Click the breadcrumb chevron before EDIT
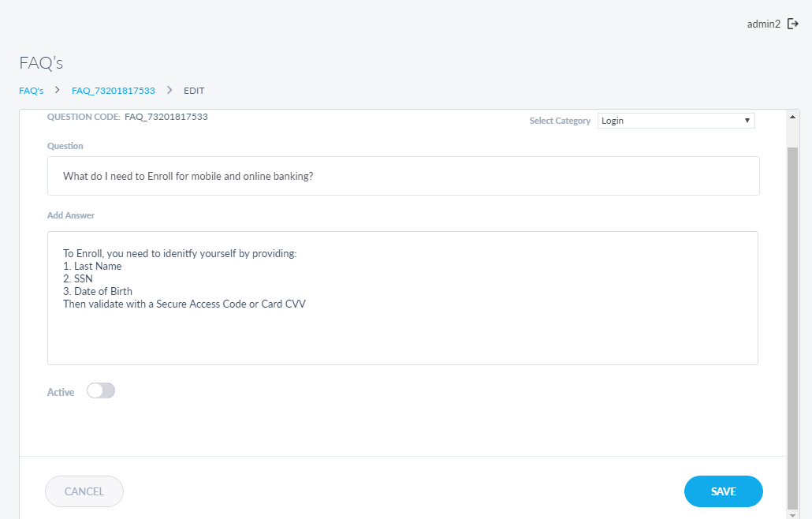812x519 pixels. tap(169, 91)
